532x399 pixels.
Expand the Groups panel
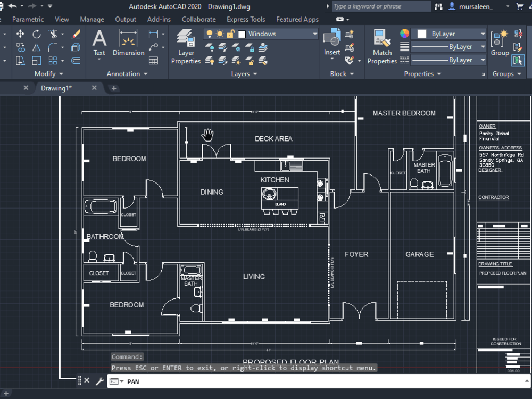click(506, 73)
